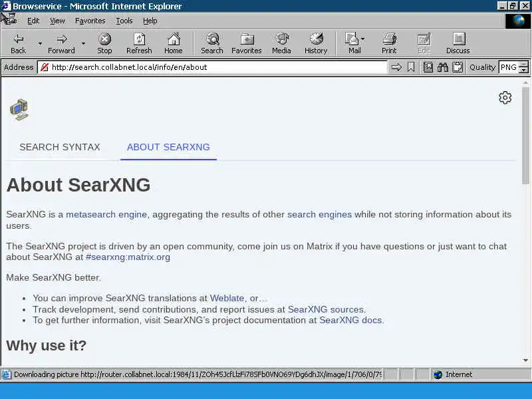Click the Internet zone globe in status bar
The width and height of the screenshot is (532, 399).
(x=438, y=374)
